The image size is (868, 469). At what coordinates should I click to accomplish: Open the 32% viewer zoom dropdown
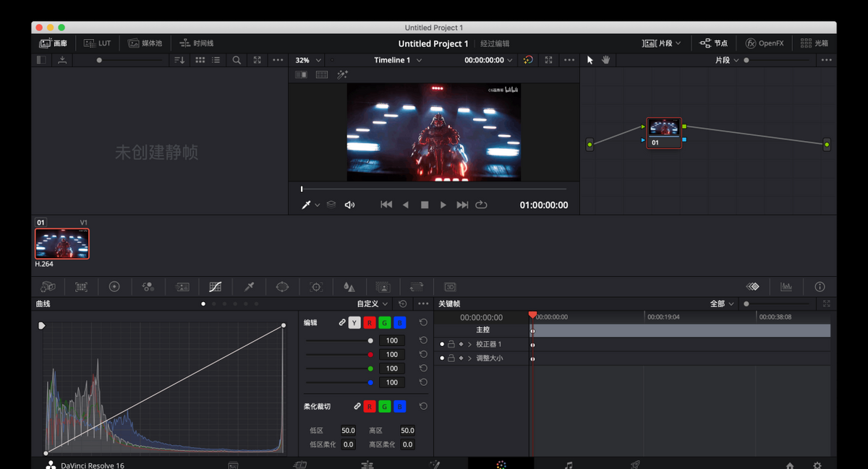tap(307, 60)
